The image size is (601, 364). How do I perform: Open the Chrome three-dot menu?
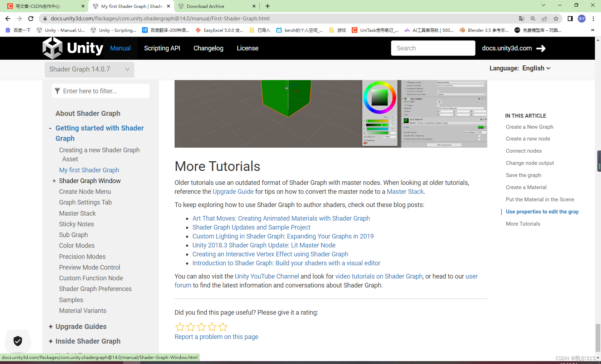(593, 19)
